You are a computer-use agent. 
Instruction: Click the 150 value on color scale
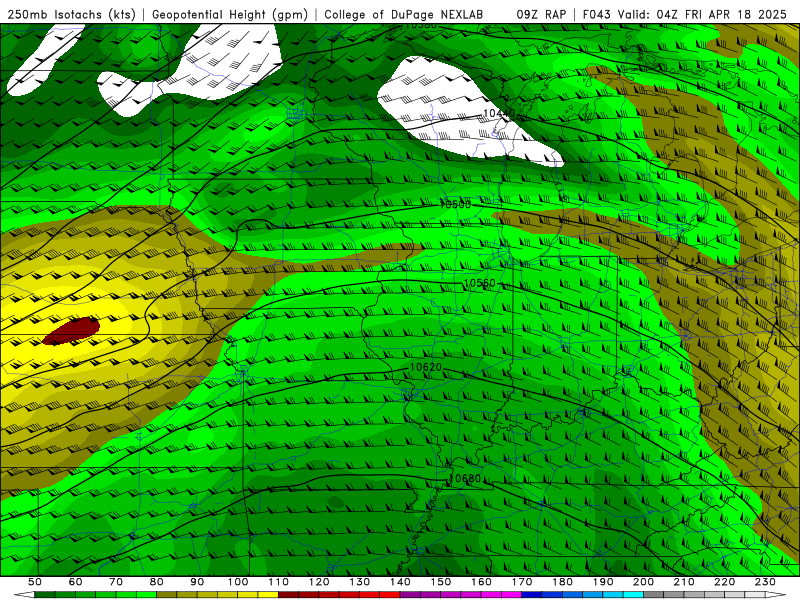click(x=441, y=582)
